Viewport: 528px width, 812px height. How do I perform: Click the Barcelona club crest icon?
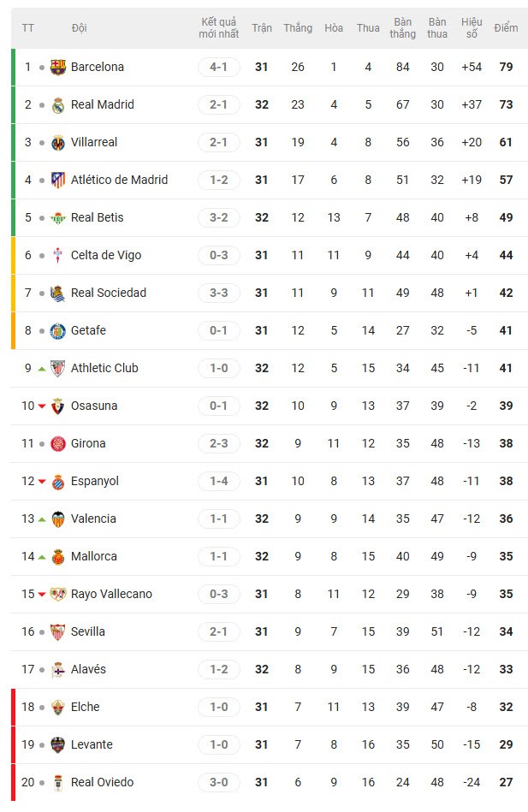(x=58, y=67)
